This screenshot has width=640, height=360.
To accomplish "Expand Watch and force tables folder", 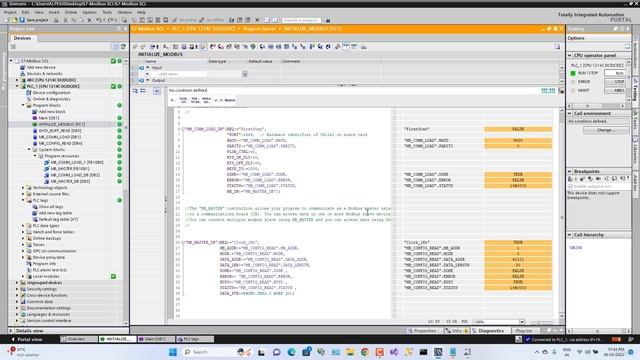I will coord(23,232).
